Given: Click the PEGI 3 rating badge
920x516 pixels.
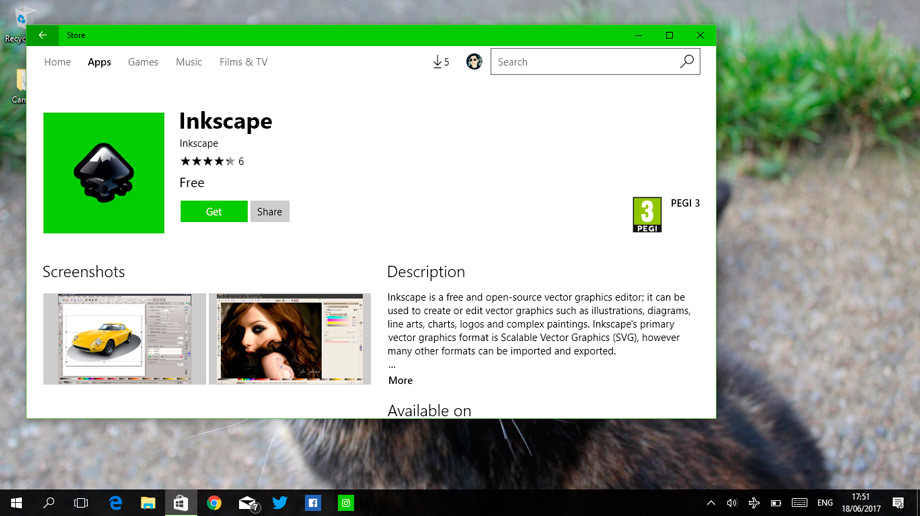Looking at the screenshot, I should [x=647, y=214].
